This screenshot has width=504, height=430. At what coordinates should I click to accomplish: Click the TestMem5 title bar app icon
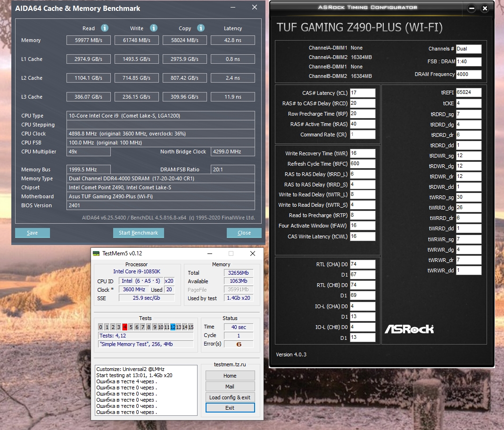(96, 253)
